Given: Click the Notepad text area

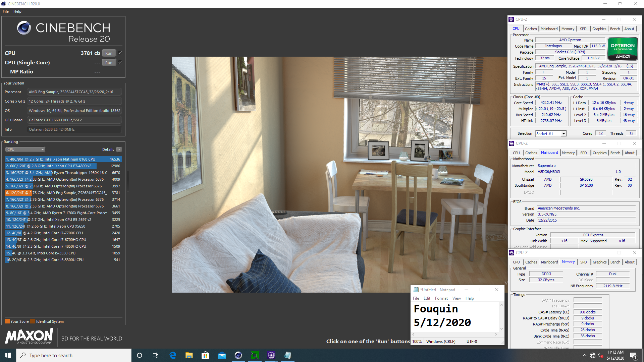Looking at the screenshot, I should point(455,316).
